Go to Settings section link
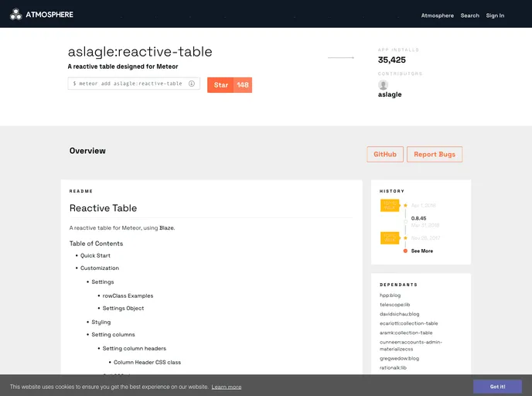The image size is (532, 396). [103, 282]
